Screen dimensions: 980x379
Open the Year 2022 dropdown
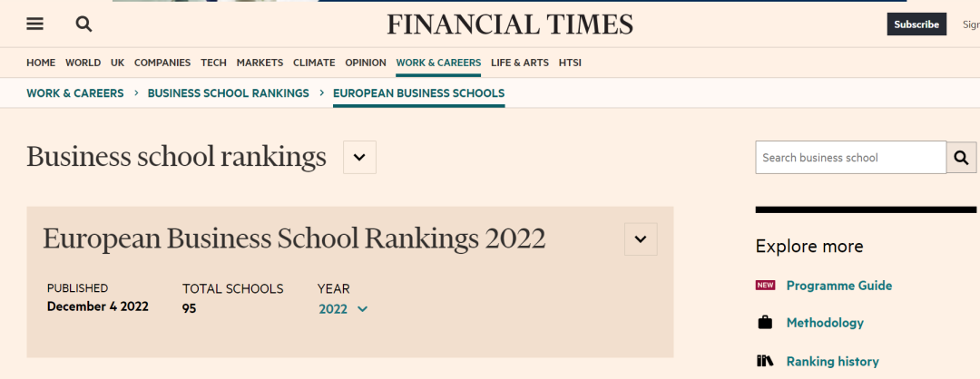pyautogui.click(x=343, y=309)
